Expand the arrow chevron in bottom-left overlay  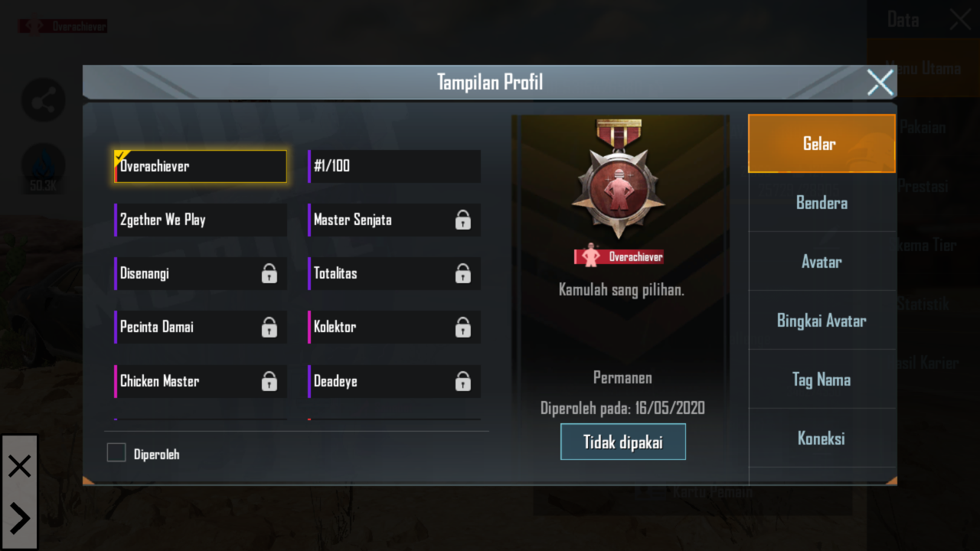pos(19,519)
